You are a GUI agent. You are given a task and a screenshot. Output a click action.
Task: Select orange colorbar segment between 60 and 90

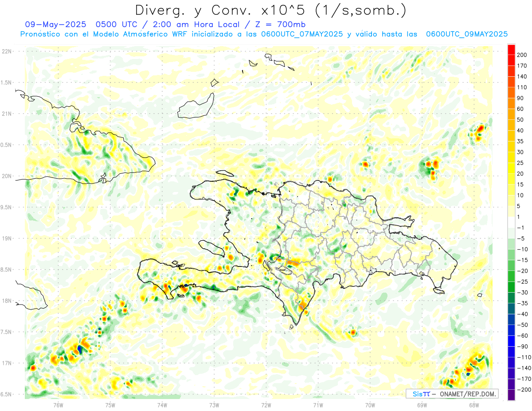(x=511, y=103)
